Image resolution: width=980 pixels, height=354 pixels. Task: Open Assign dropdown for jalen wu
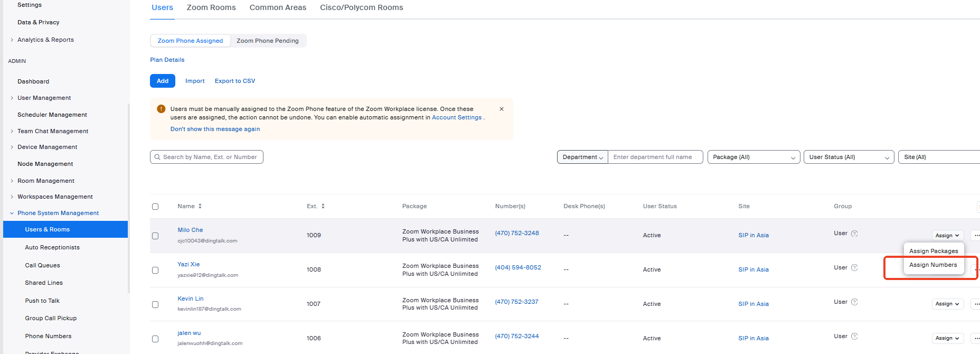click(948, 338)
